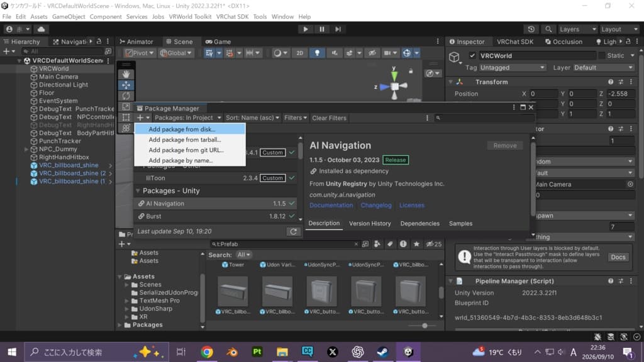This screenshot has width=644, height=362.
Task: Switch to the Animator tab
Action: click(x=136, y=41)
